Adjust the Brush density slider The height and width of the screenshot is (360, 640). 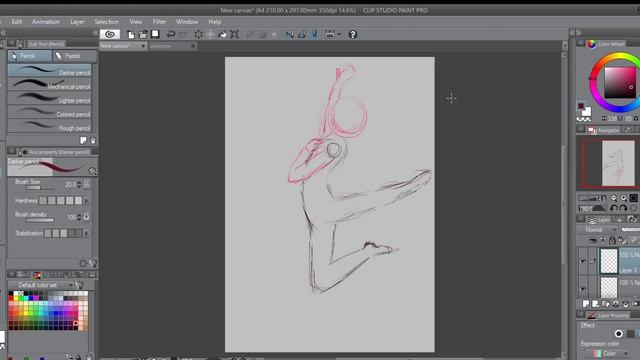(40, 220)
